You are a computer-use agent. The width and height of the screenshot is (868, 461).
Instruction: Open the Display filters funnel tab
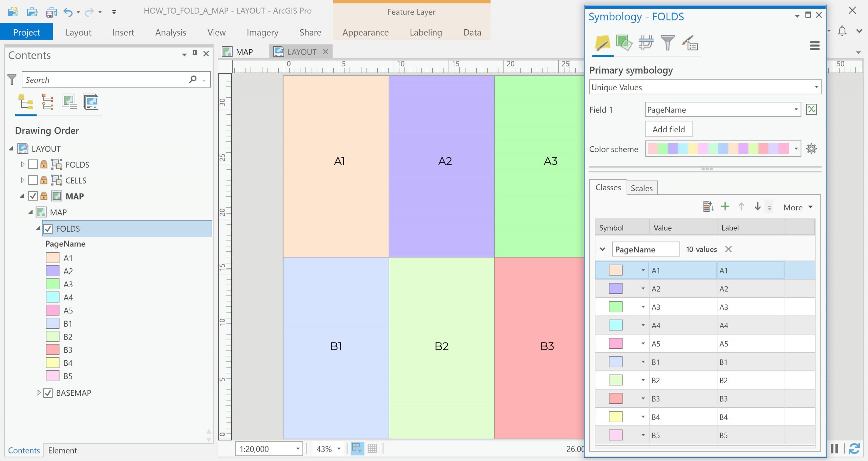click(667, 43)
